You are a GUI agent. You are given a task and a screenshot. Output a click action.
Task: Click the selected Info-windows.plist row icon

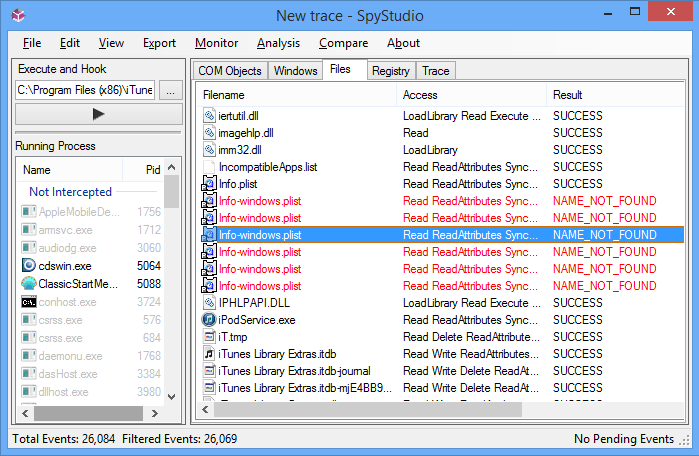pyautogui.click(x=209, y=234)
